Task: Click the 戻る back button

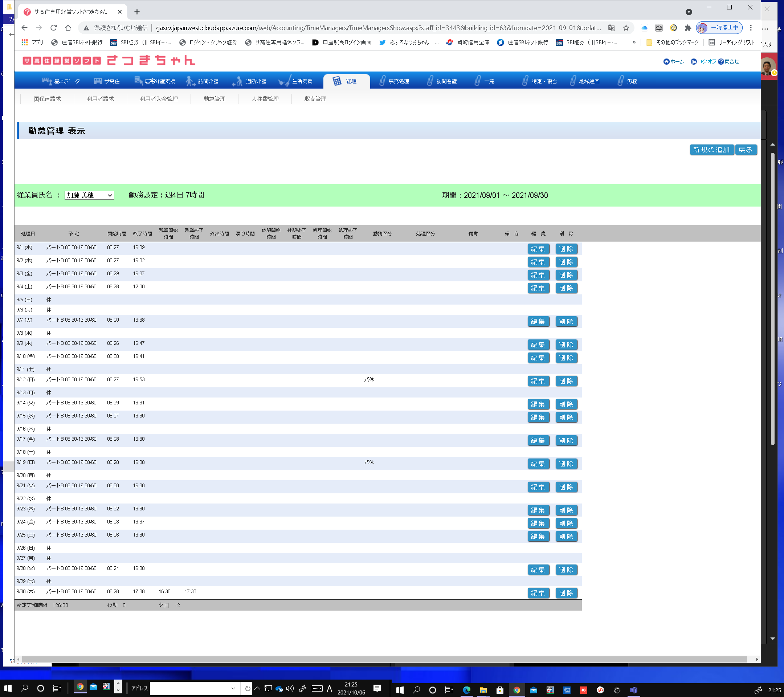Action: pos(745,150)
